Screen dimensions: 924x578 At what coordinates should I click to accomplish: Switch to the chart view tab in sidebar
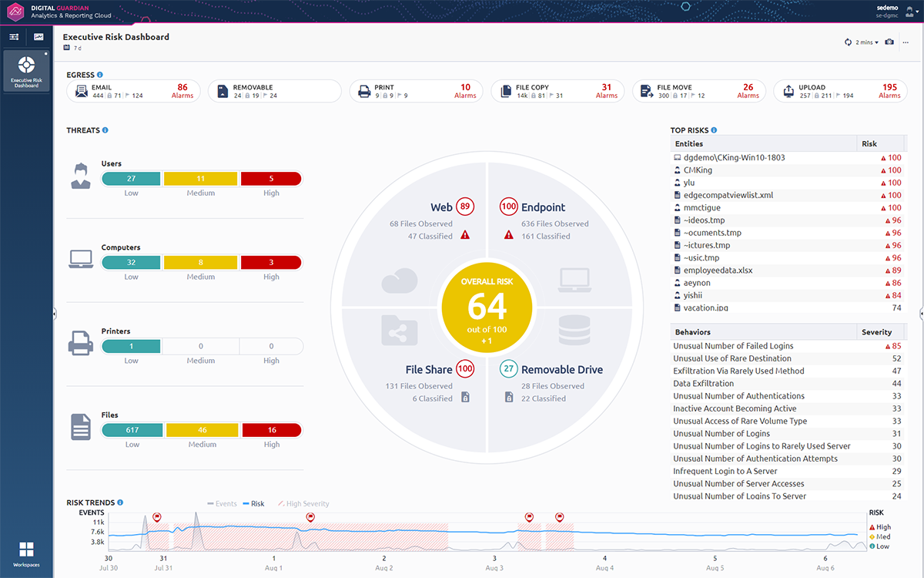[x=38, y=36]
